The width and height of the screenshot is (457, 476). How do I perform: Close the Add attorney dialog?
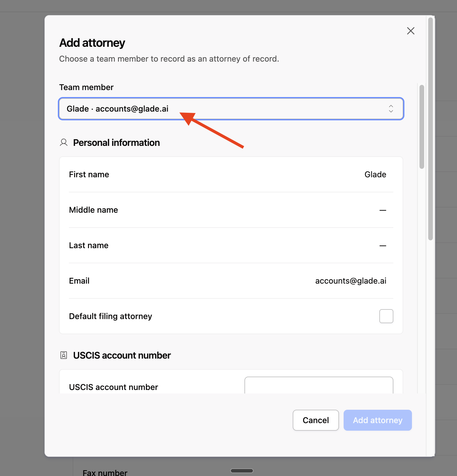click(410, 31)
